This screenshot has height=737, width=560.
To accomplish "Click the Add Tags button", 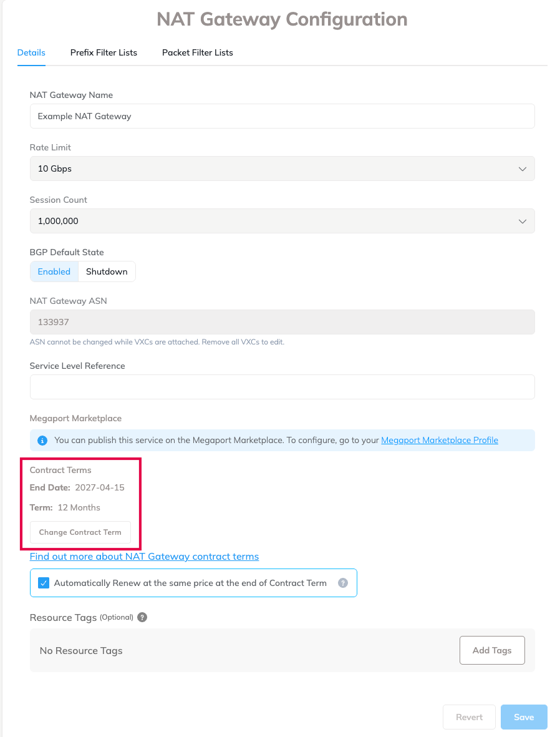I will [492, 650].
